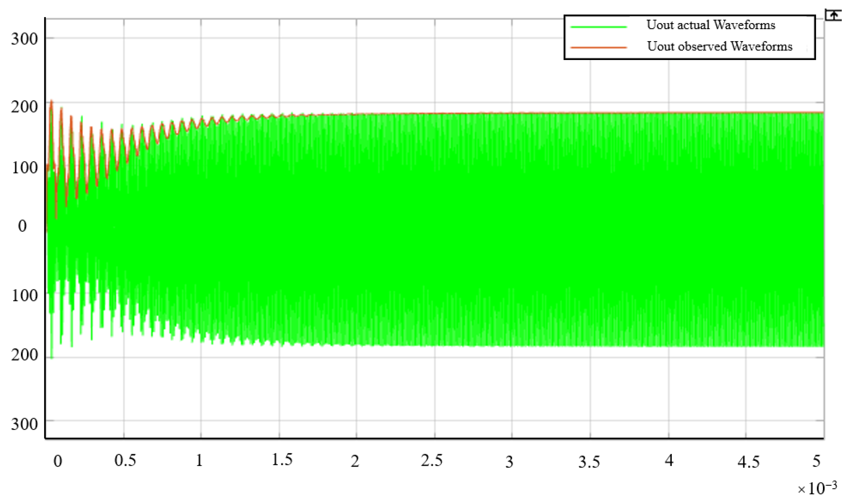The image size is (850, 504).
Task: Click the top 300 y-axis label
Action: pyautogui.click(x=24, y=39)
